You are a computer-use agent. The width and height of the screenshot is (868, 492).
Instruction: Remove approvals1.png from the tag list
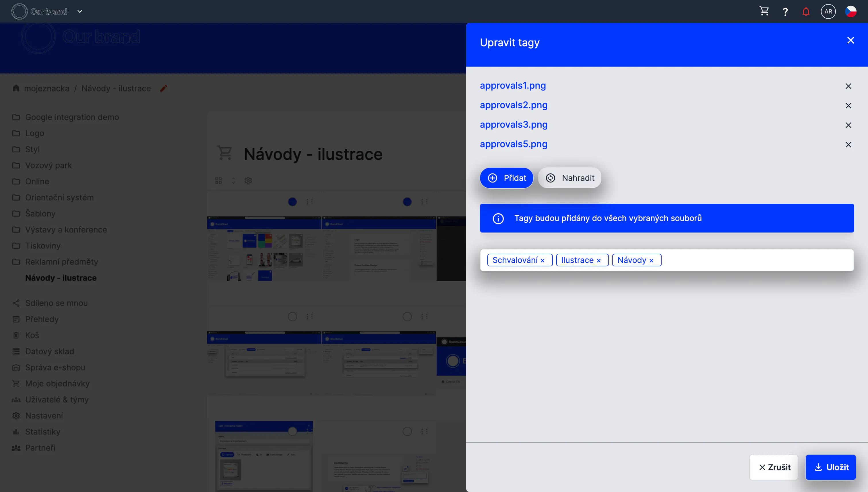pos(848,86)
